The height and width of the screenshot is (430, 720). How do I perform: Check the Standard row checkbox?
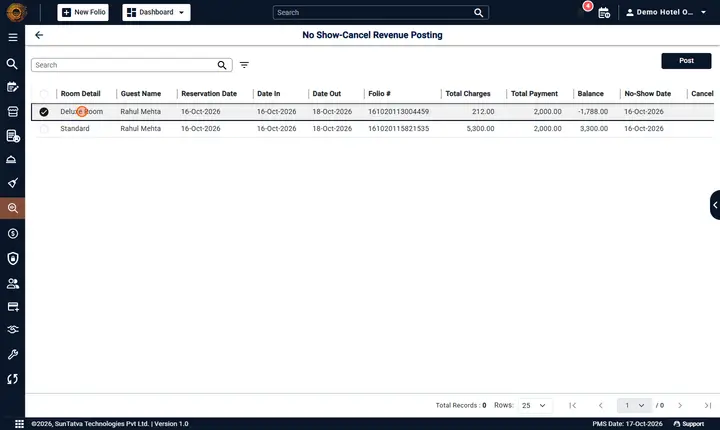pyautogui.click(x=44, y=129)
